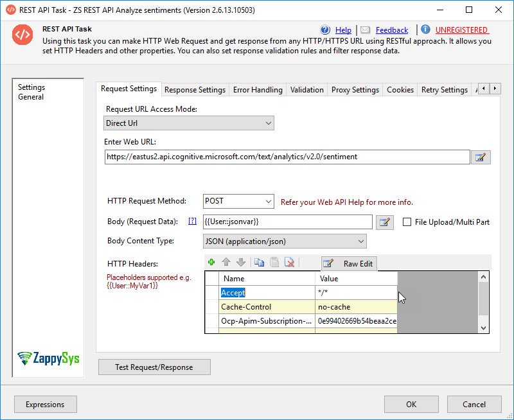
Task: Click the Value column header
Action: (356, 279)
